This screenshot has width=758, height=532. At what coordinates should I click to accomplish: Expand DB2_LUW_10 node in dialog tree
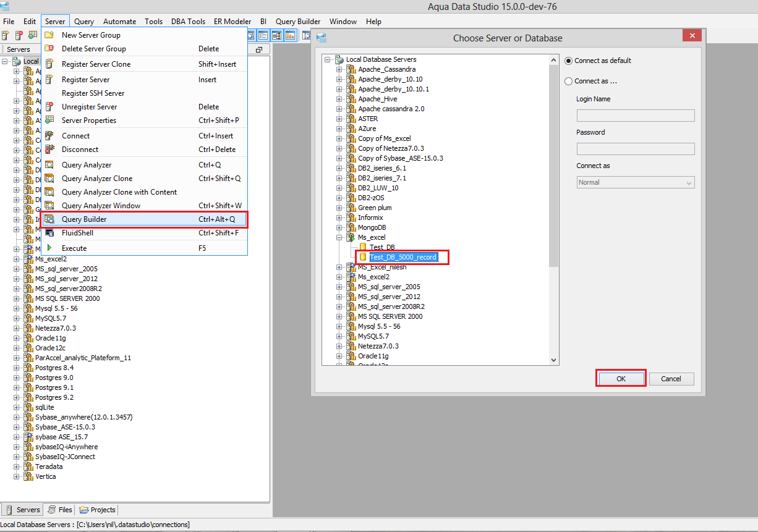[x=339, y=188]
